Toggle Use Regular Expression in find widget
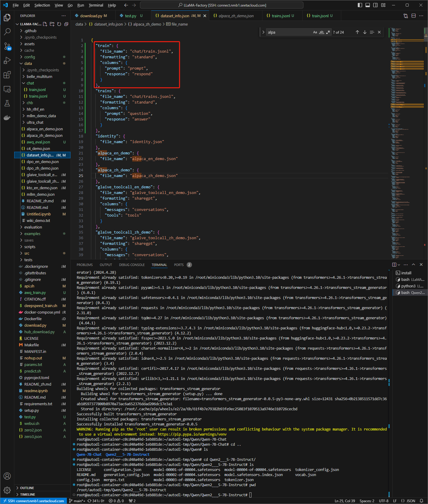Screen dimensions: 428x504 pyautogui.click(x=328, y=32)
